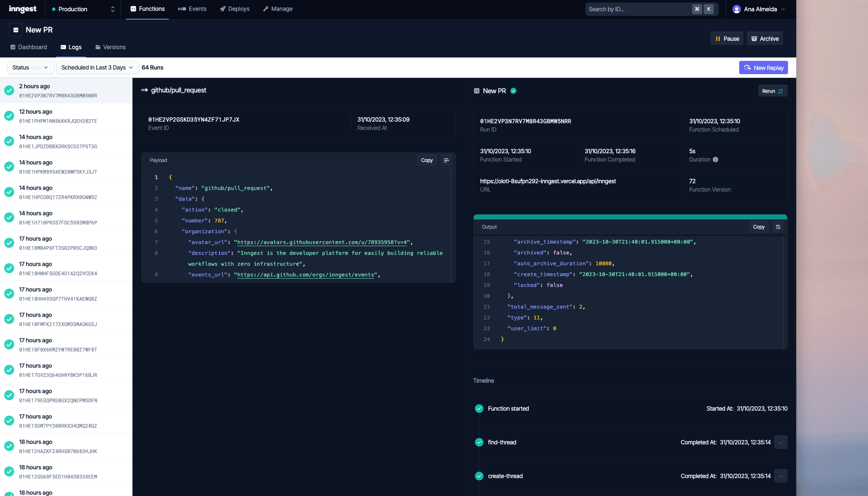
Task: Select run 01HE12GG68F5ED1H843033XEEM
Action: tap(66, 472)
